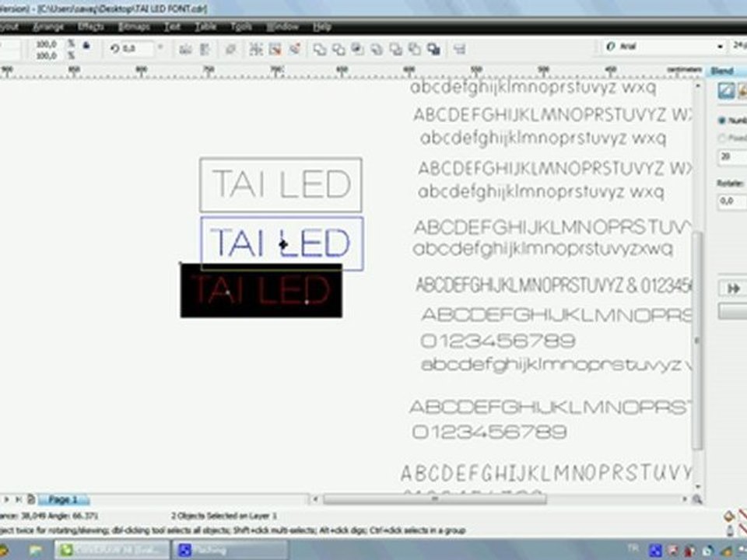Open the CorelDRAW taskbar button

tap(111, 550)
